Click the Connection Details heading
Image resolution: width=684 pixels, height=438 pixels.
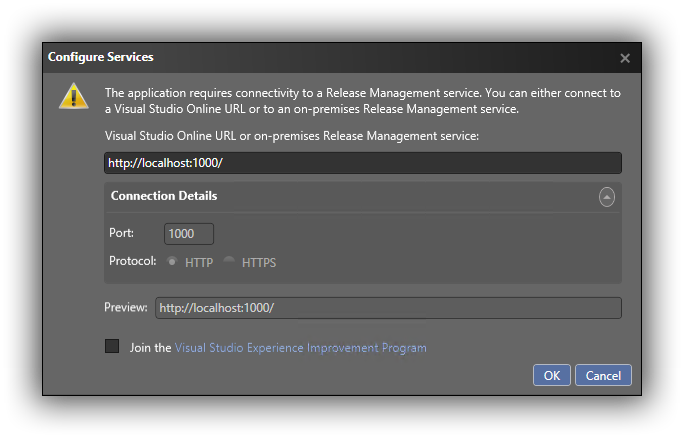tap(164, 196)
